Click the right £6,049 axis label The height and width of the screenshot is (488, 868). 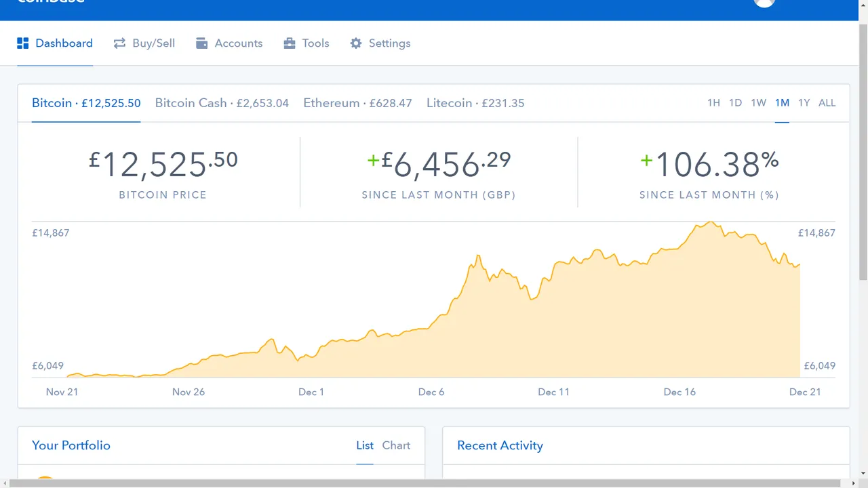tap(820, 366)
